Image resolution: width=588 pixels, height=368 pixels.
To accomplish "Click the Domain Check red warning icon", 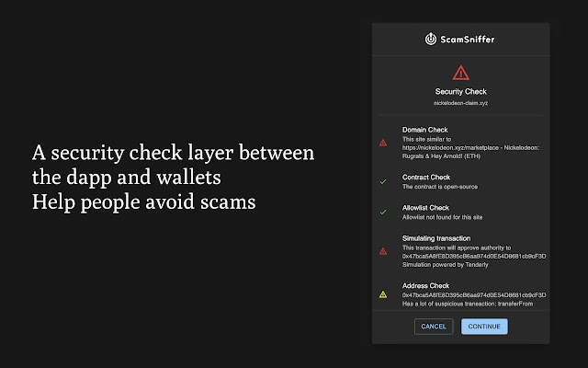I will [x=383, y=143].
